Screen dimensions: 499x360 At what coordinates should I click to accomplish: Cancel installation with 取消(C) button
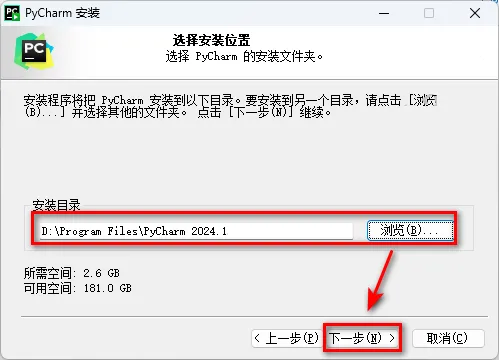(448, 338)
